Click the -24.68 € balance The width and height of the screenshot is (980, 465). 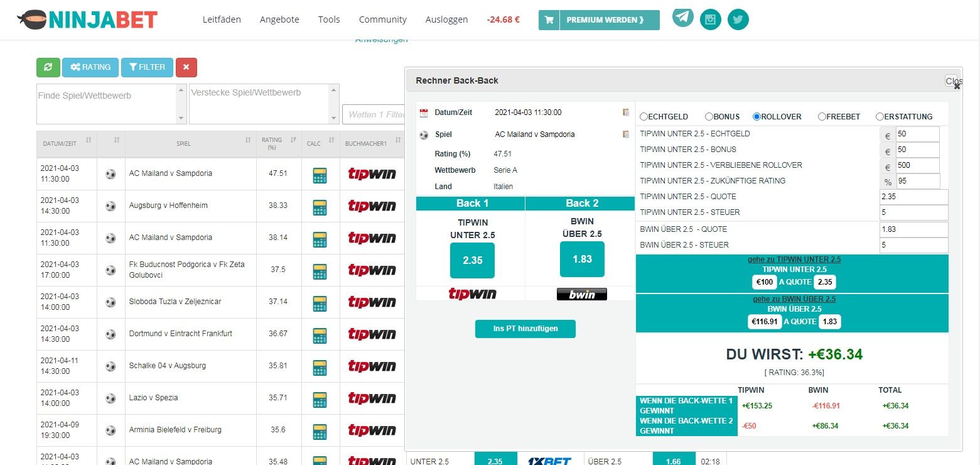[x=503, y=19]
